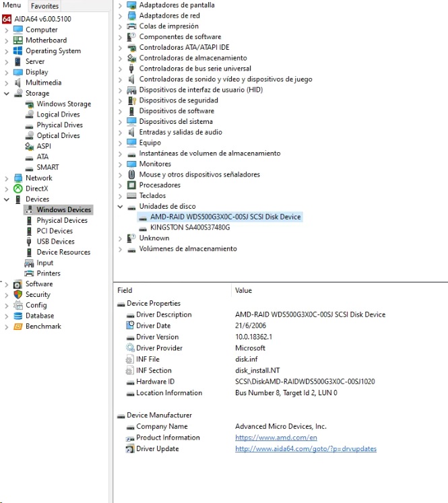Screen dimensions: 448x503
Task: Click the Driver Version value 10.0.18362.1
Action: 253,337
